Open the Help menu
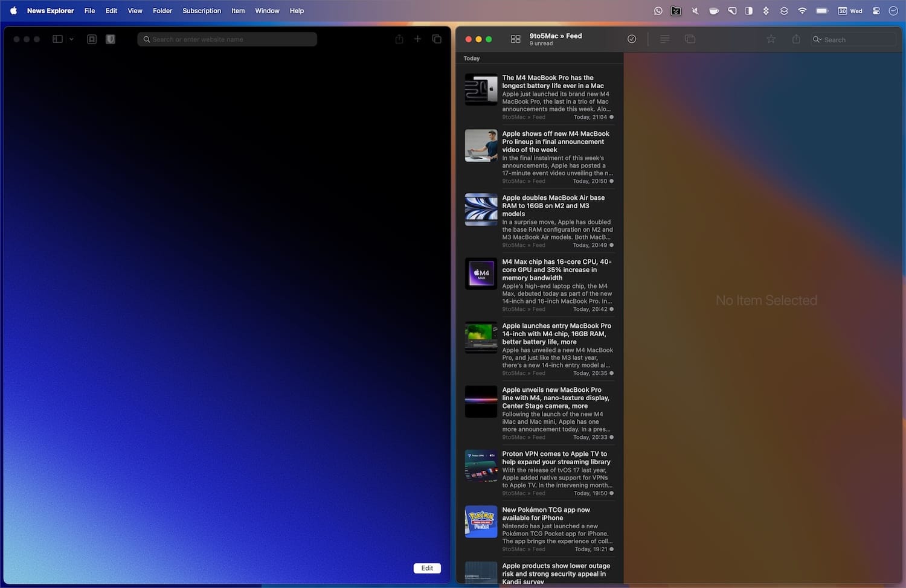The image size is (906, 588). click(297, 11)
